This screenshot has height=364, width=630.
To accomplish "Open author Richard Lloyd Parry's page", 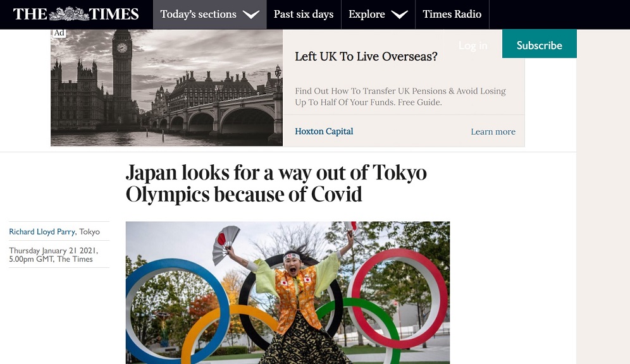I will coord(42,231).
